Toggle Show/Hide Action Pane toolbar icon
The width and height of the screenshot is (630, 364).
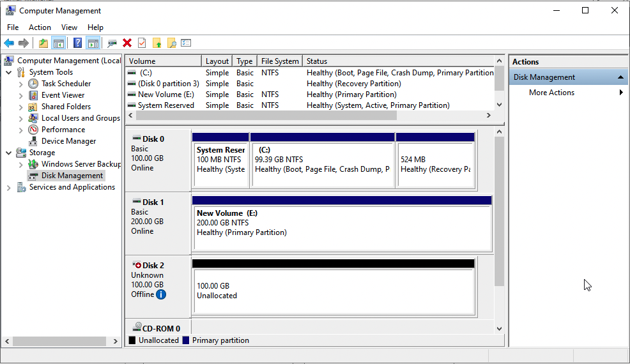point(93,43)
